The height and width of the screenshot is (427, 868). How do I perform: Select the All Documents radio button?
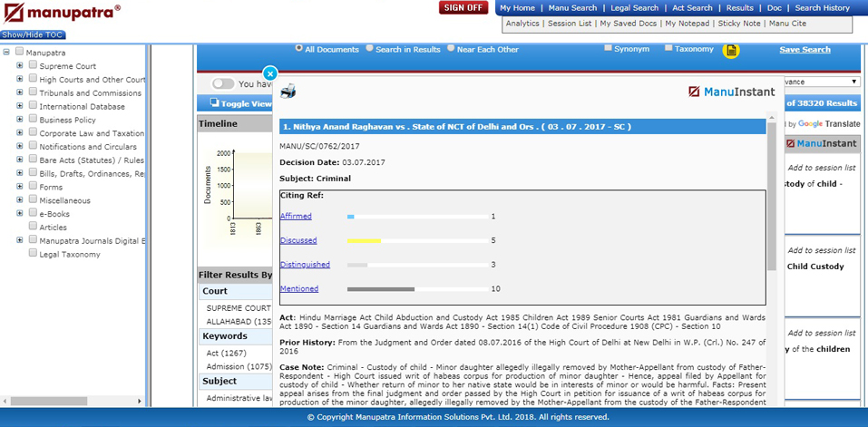tap(299, 48)
